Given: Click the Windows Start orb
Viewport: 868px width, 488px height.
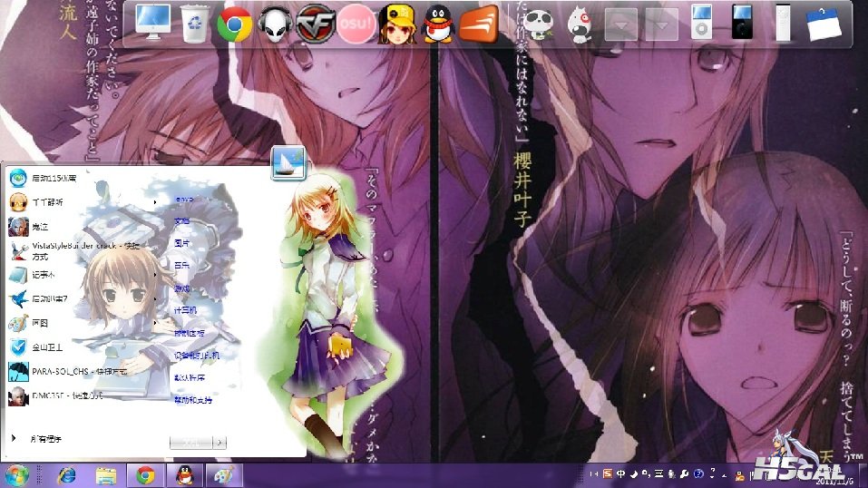Looking at the screenshot, I should tap(16, 476).
